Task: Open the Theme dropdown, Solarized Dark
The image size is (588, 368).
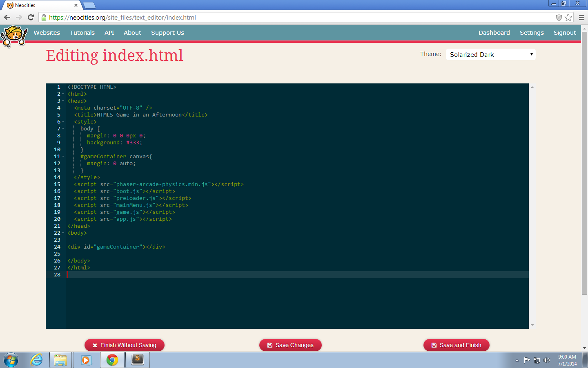Action: tap(490, 54)
